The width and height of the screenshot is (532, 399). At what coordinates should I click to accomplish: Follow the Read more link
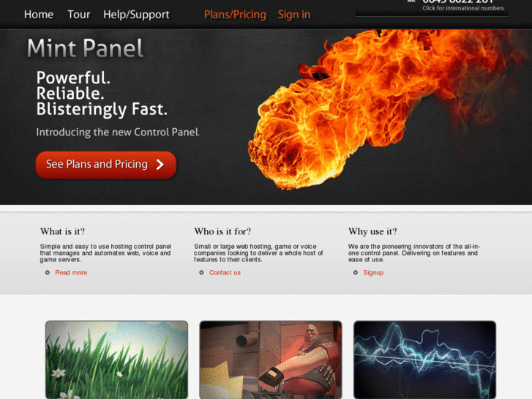tap(71, 272)
